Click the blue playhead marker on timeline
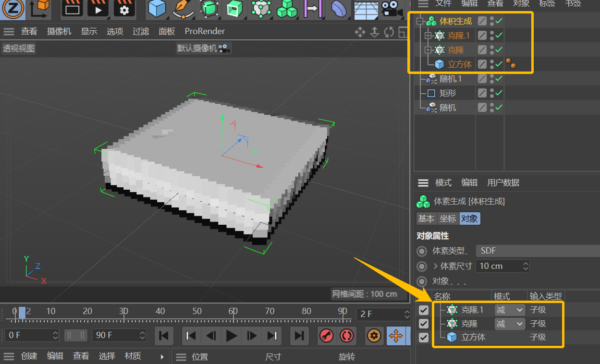 pos(22,313)
